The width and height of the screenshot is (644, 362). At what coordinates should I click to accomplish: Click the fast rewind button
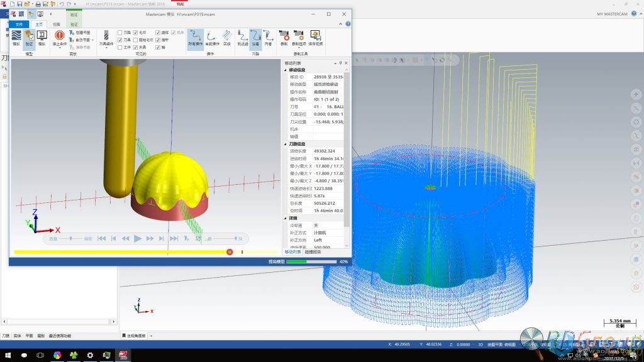(126, 238)
